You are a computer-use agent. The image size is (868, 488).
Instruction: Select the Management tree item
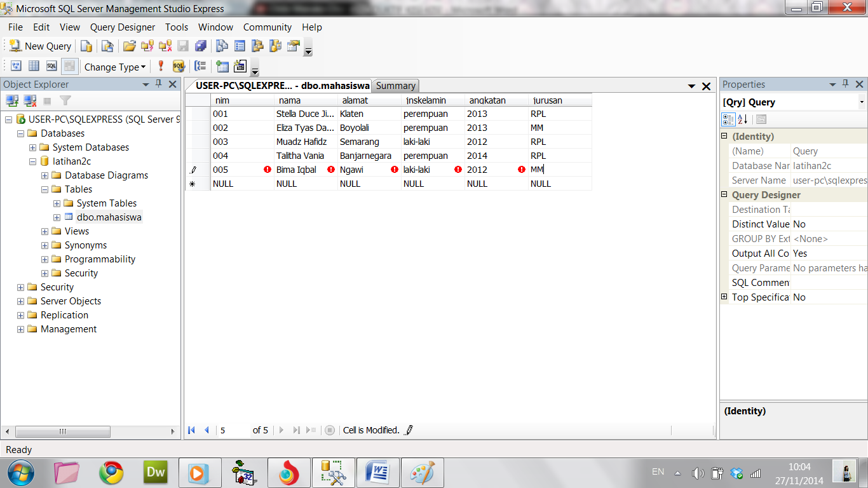pos(69,329)
